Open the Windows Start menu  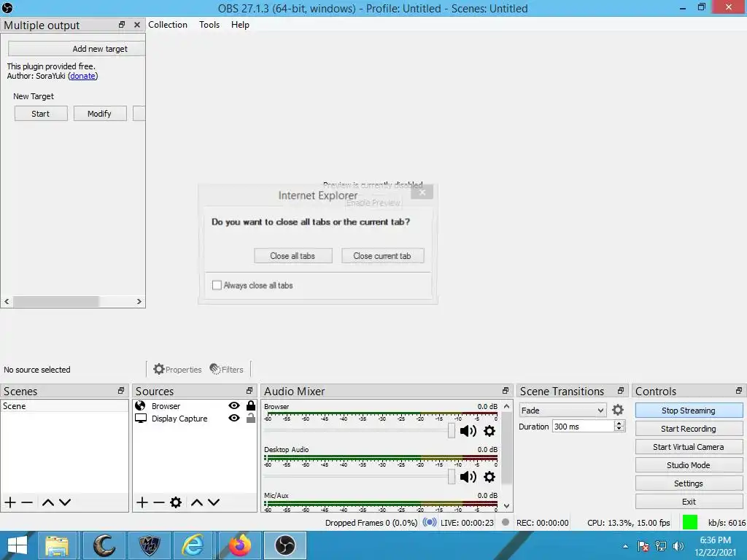click(x=18, y=545)
